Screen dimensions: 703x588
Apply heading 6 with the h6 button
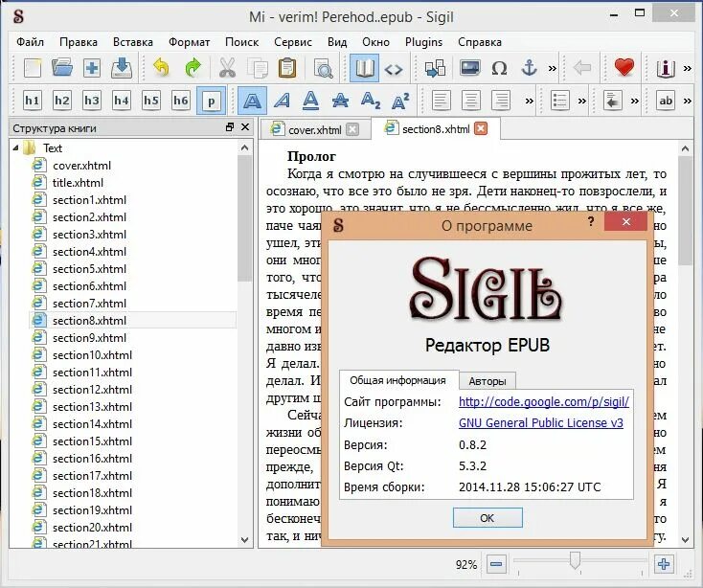[x=181, y=101]
